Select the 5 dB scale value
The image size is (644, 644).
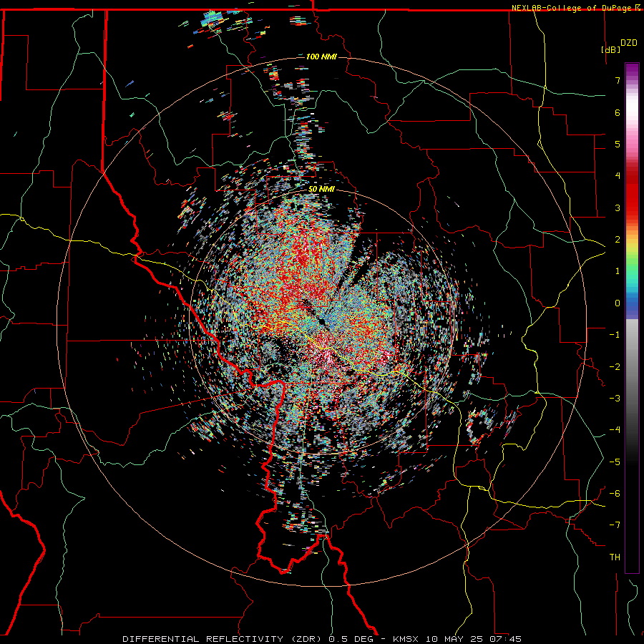[618, 144]
